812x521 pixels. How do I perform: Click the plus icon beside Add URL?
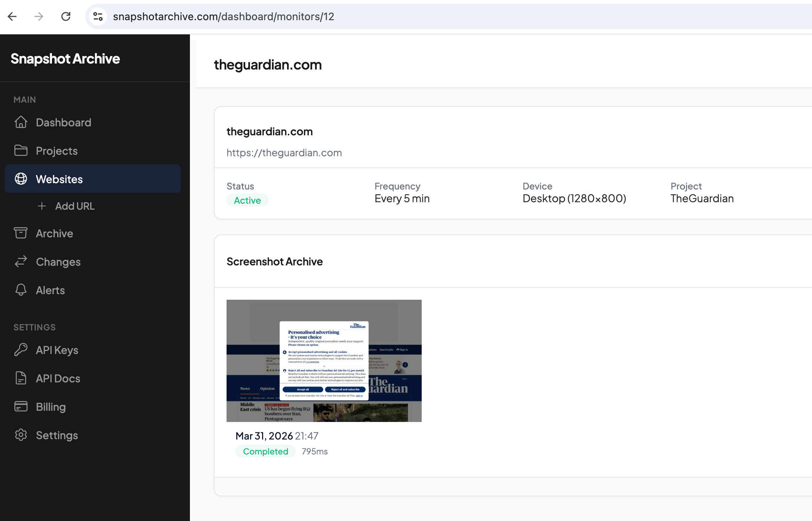pyautogui.click(x=42, y=206)
